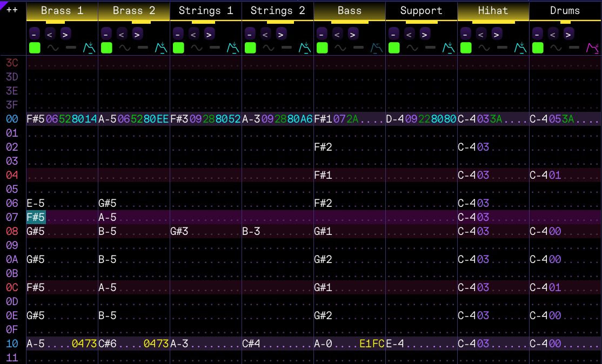Click the Hihat channel header

[493, 11]
